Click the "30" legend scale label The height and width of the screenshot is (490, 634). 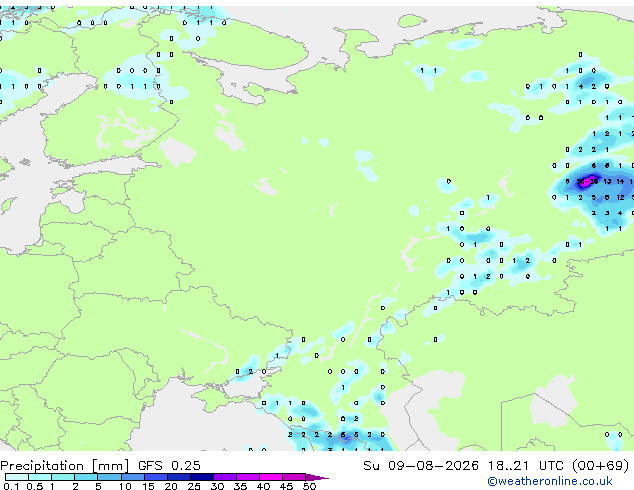(217, 486)
